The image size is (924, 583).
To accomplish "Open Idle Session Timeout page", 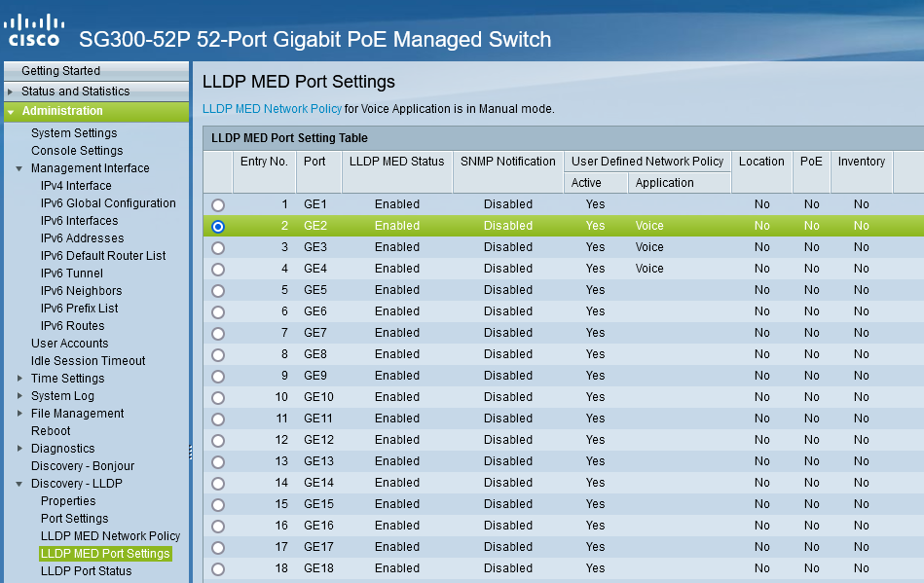I will 88,361.
